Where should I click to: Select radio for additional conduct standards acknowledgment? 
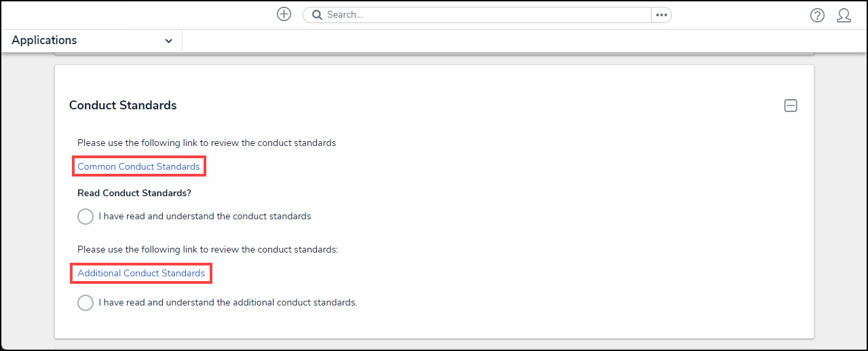coord(86,303)
